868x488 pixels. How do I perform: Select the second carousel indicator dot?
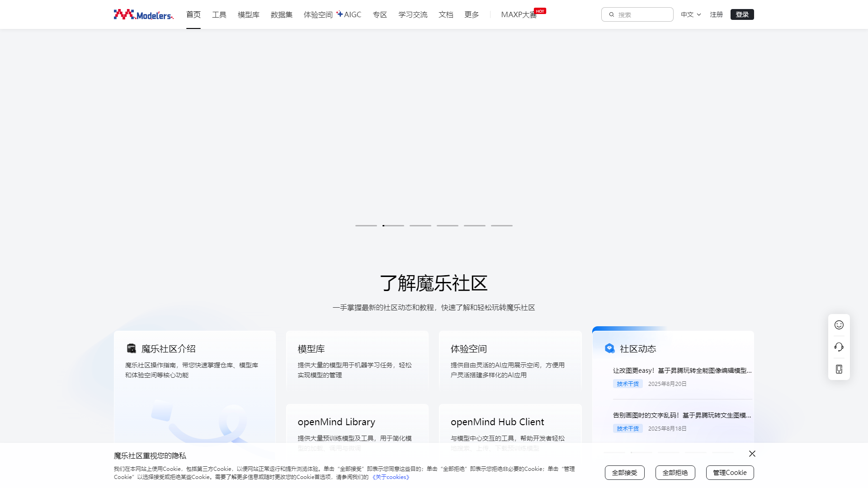[393, 225]
